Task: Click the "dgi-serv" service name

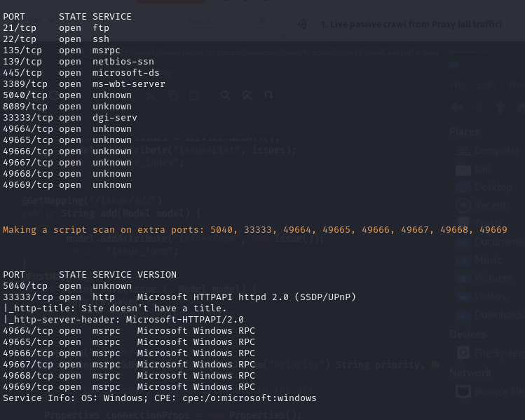Action: (115, 118)
